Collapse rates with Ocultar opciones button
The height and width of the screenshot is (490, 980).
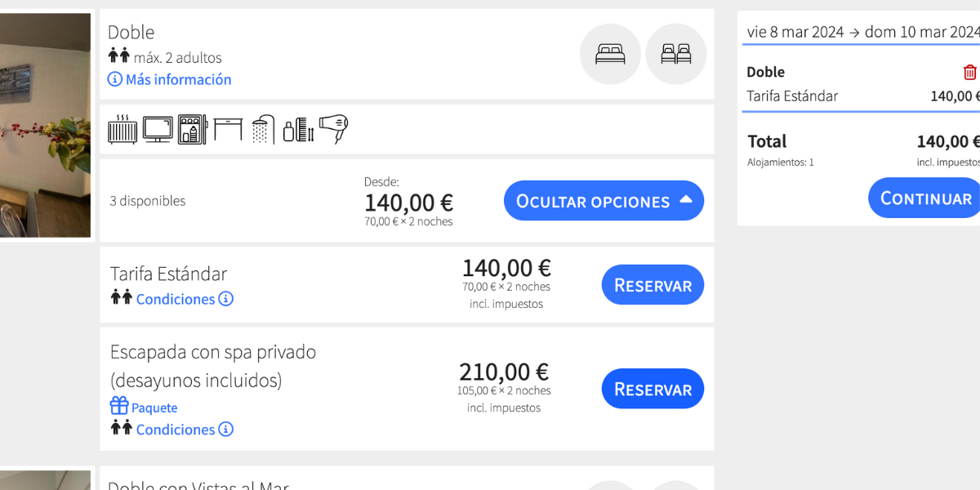[604, 201]
